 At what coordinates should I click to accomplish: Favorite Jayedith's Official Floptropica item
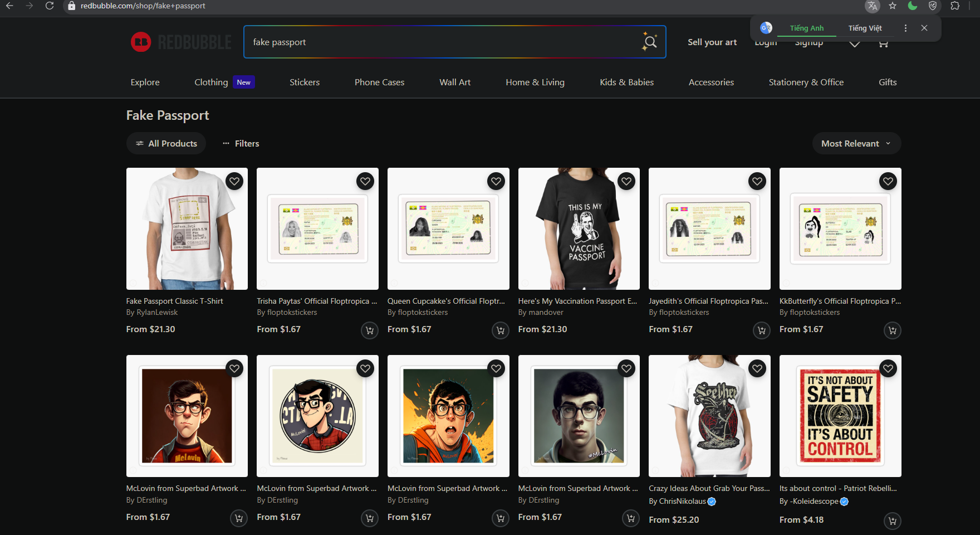[757, 181]
